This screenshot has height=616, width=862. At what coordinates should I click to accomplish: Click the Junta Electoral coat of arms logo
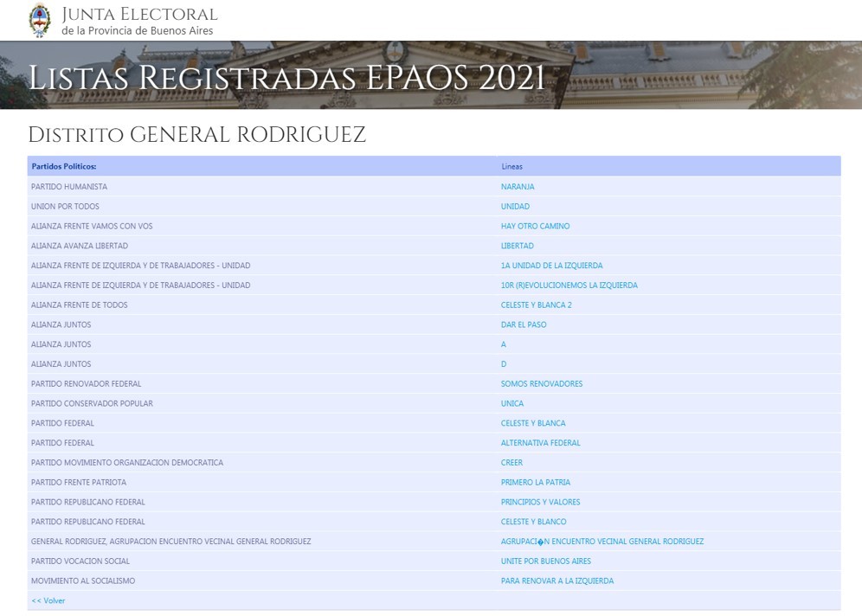tap(40, 20)
